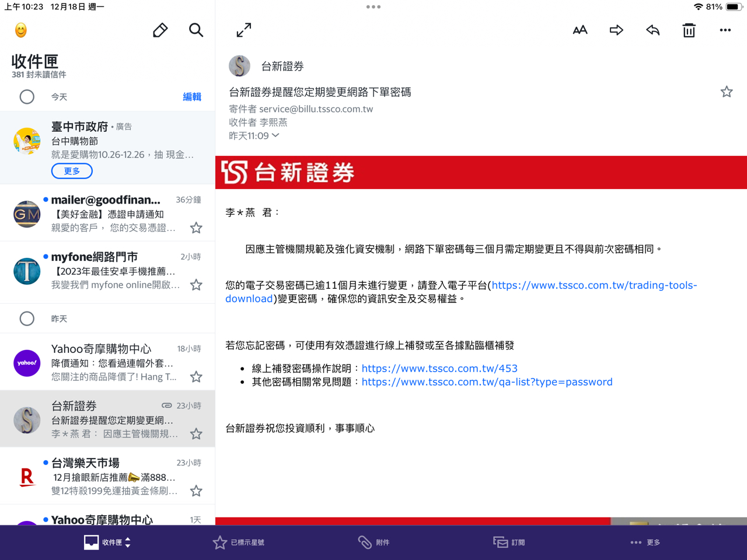Viewport: 747px width, 560px height.
Task: Tap recipient 李熙燕
Action: [273, 123]
